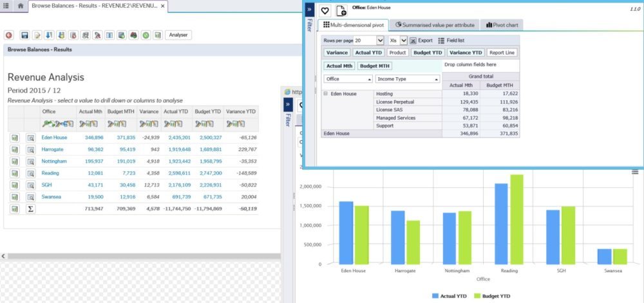The image size is (644, 303).
Task: Open the hamburger menu above the chart
Action: [x=635, y=172]
